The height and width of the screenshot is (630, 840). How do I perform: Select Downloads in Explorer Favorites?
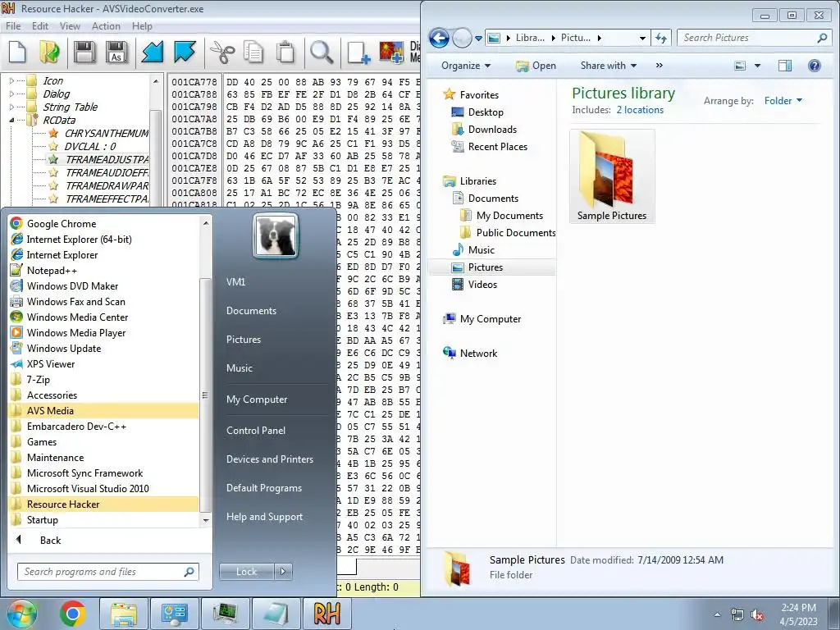pyautogui.click(x=492, y=129)
